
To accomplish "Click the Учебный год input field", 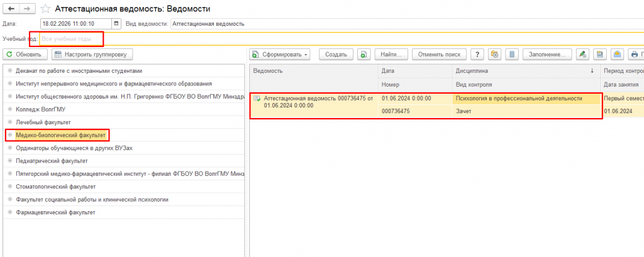I will coord(71,40).
